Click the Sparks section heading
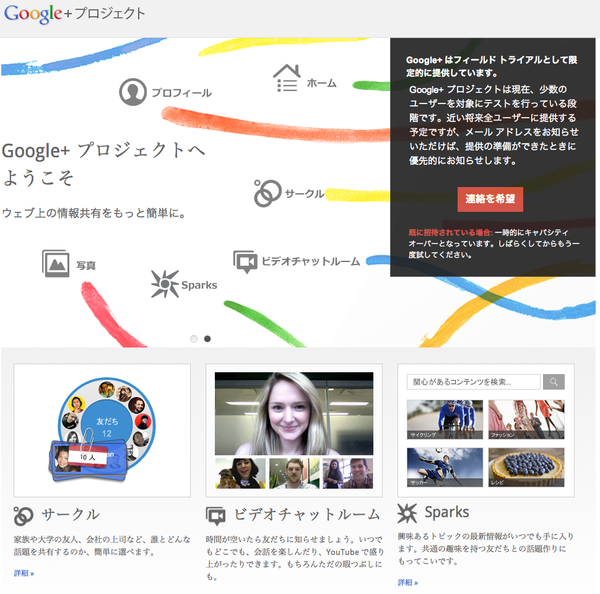This screenshot has height=594, width=600. [x=447, y=512]
